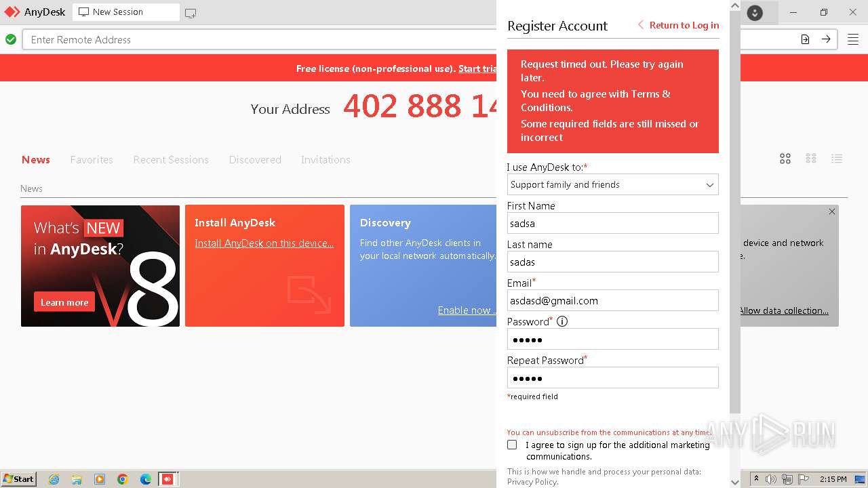Viewport: 868px width, 488px height.
Task: Switch to the News tab
Action: (36, 160)
